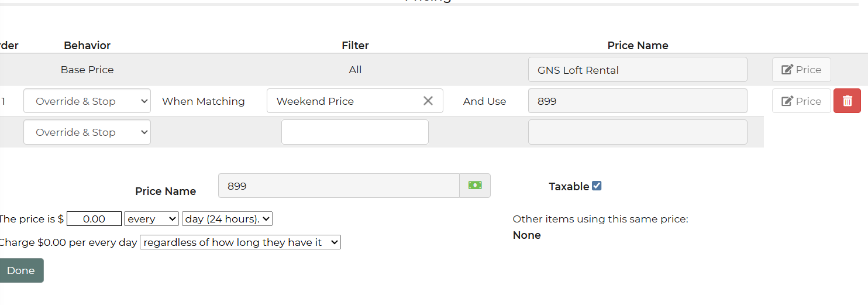Image resolution: width=868 pixels, height=305 pixels.
Task: Click the lower Price Name field showing 899
Action: (339, 186)
